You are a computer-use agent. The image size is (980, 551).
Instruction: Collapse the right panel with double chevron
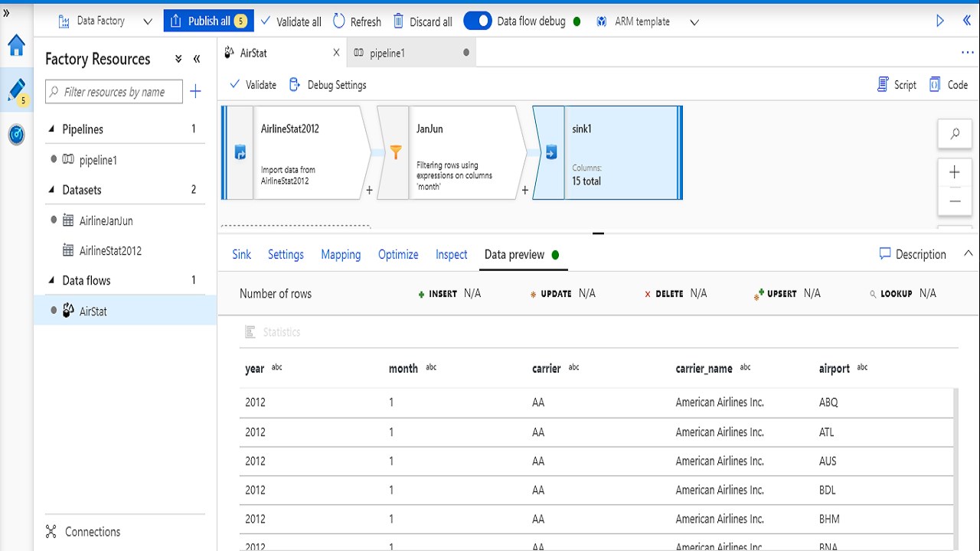coord(966,21)
